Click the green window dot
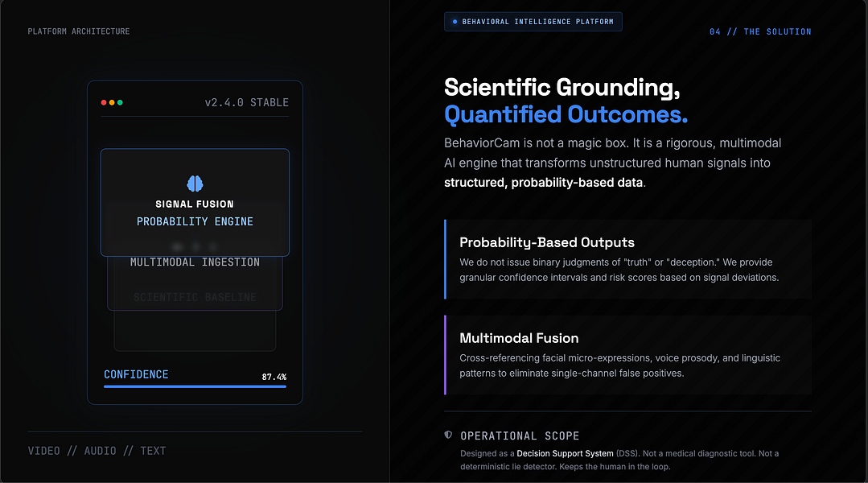 (120, 102)
